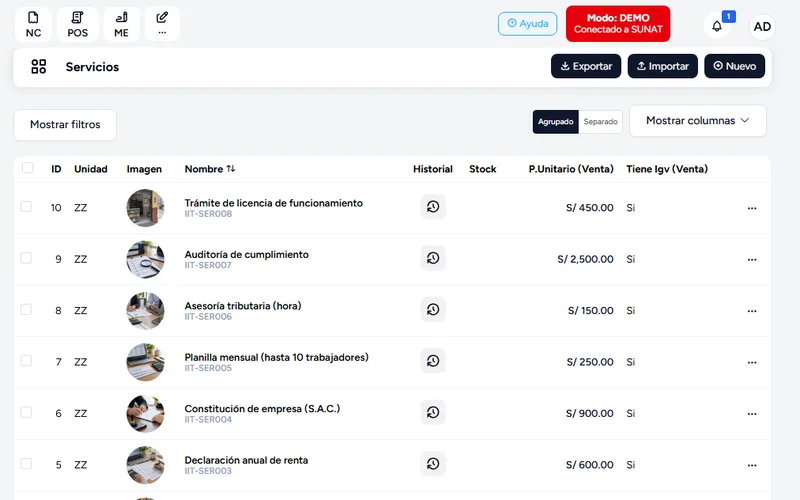Click the code IIT-SER006
Screen dimensions: 800x500
(x=208, y=317)
